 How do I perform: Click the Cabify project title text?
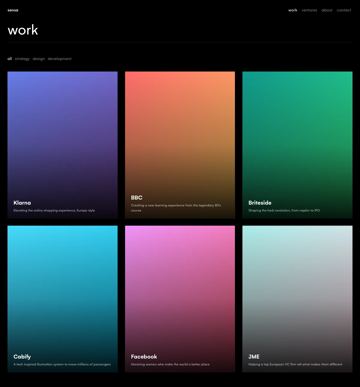22,357
